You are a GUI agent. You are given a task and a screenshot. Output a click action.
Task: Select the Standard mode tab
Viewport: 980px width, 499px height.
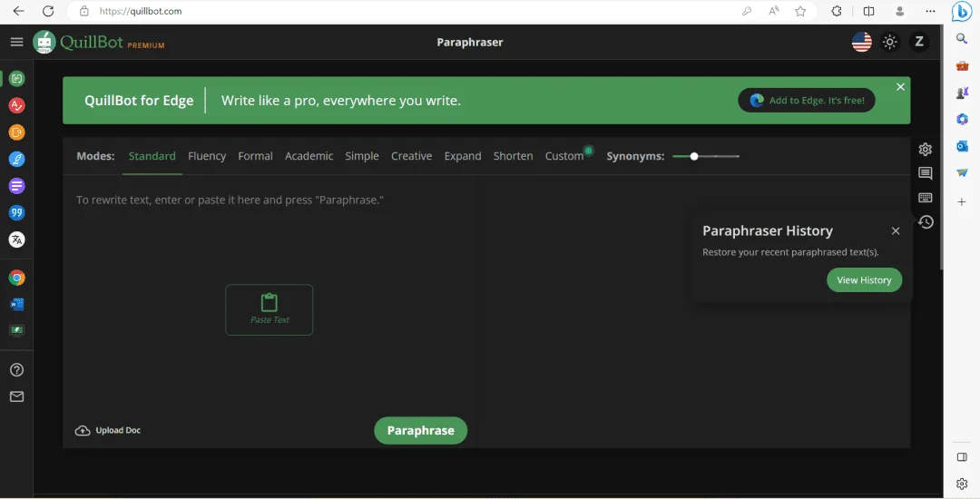pyautogui.click(x=152, y=156)
